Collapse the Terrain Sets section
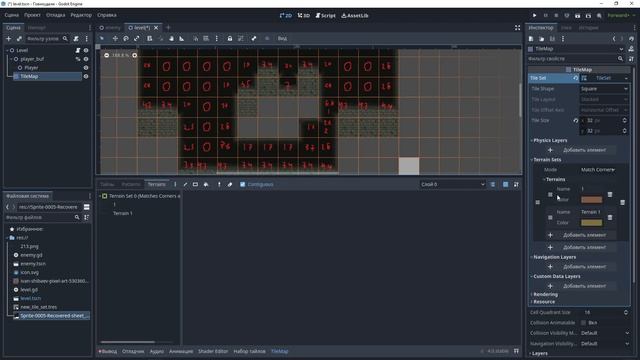The height and width of the screenshot is (360, 640). point(547,160)
